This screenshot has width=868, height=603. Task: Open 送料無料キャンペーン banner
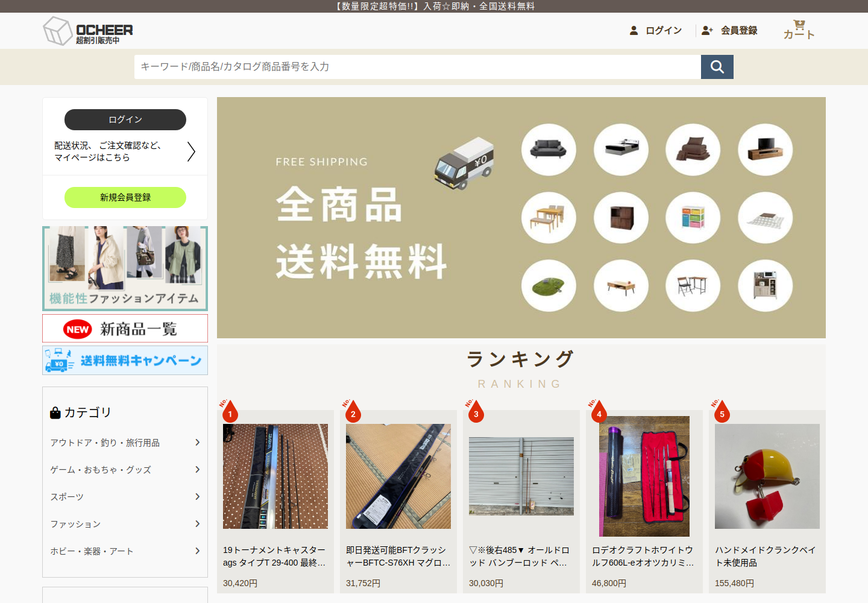(125, 361)
